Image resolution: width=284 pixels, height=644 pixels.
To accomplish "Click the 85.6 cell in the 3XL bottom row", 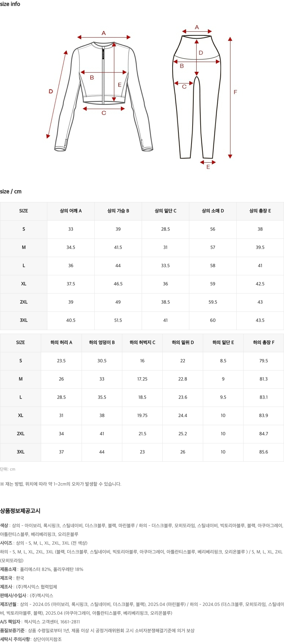I will click(x=264, y=452).
